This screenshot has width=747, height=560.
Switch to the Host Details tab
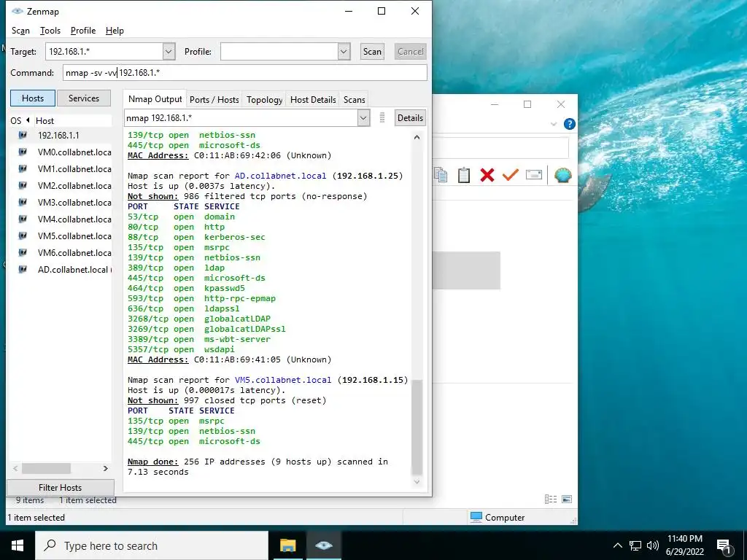(313, 99)
